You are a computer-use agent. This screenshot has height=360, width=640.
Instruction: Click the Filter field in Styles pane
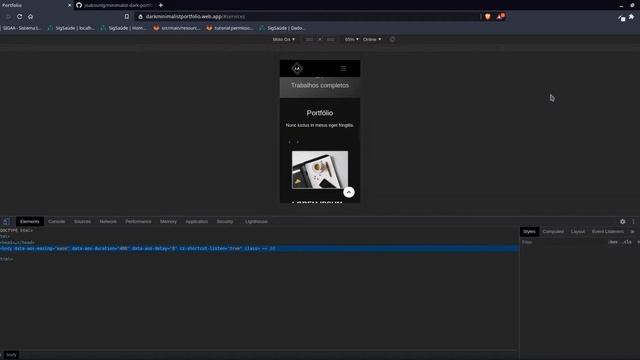click(x=563, y=242)
